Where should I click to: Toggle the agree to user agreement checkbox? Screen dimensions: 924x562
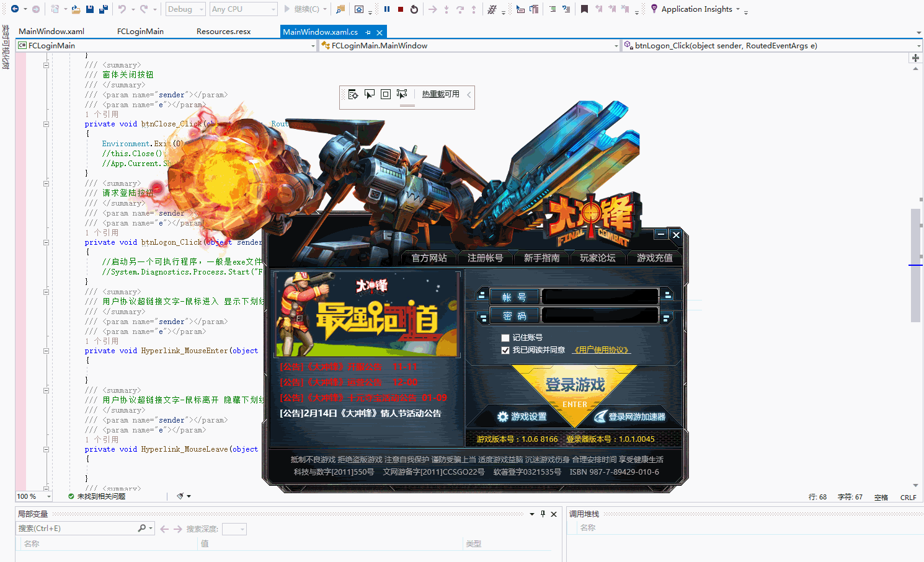coord(505,350)
